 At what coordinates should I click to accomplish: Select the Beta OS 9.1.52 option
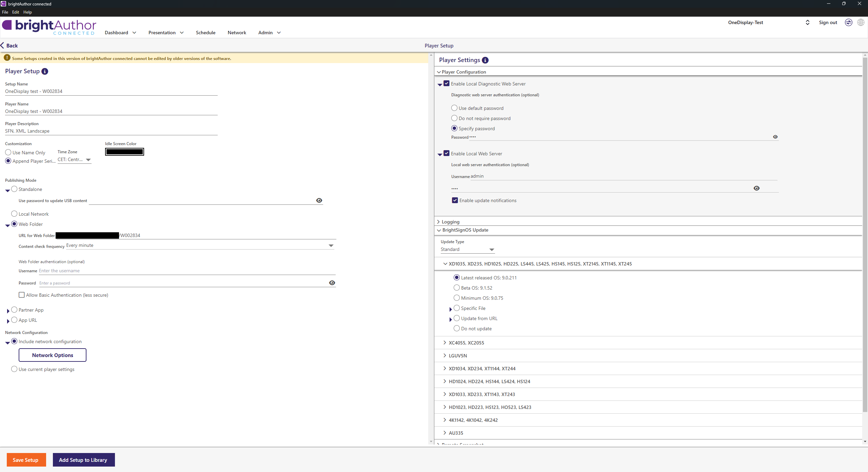coord(457,288)
